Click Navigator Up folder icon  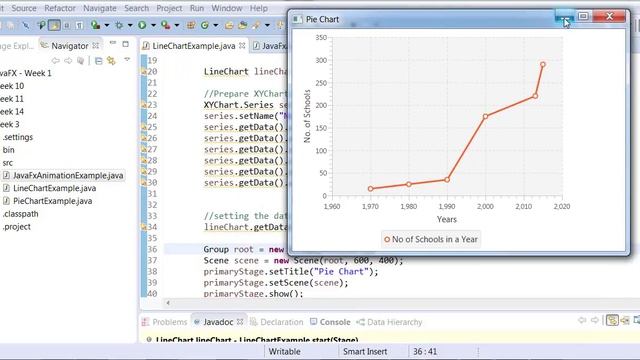click(x=80, y=61)
